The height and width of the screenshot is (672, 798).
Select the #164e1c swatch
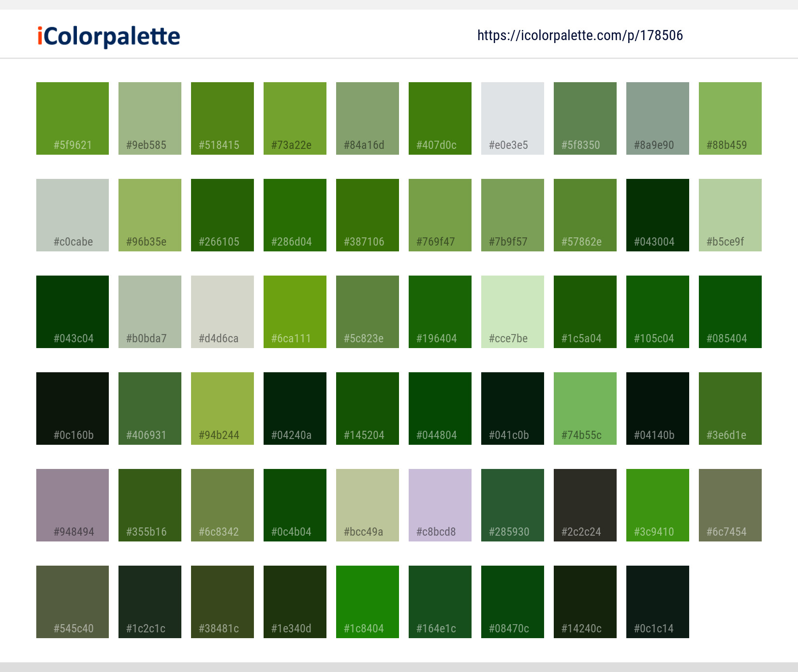(440, 602)
